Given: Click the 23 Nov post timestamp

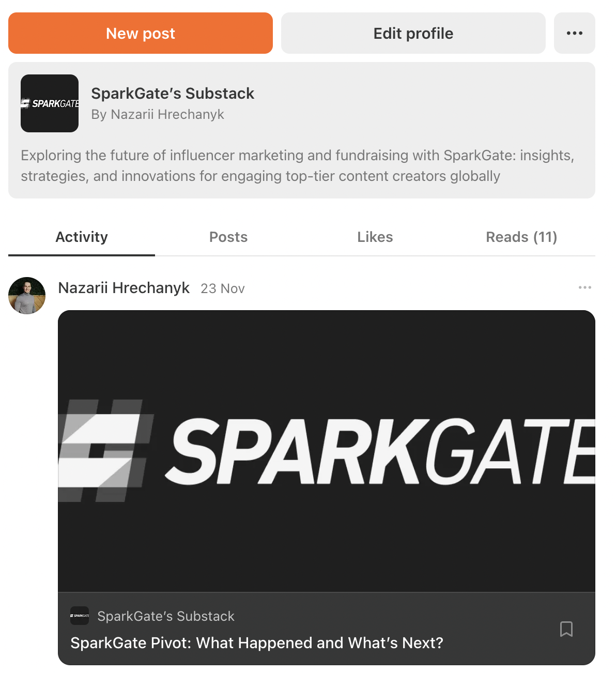Looking at the screenshot, I should point(223,288).
